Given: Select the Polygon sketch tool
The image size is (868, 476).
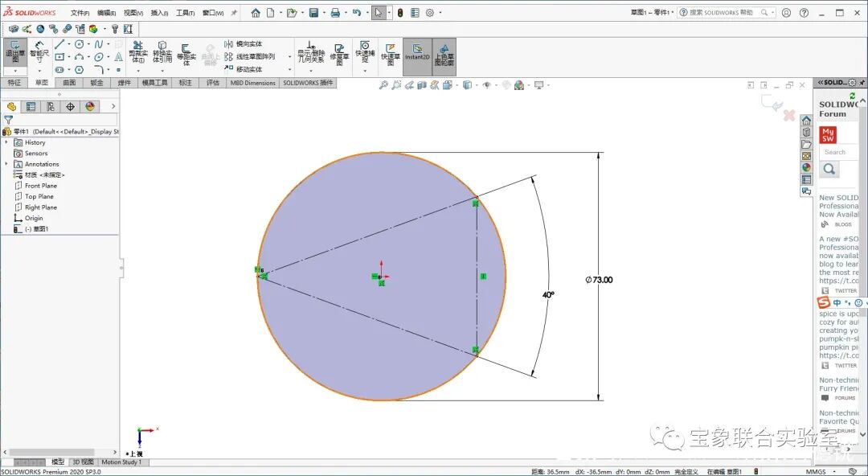Looking at the screenshot, I should pos(79,70).
